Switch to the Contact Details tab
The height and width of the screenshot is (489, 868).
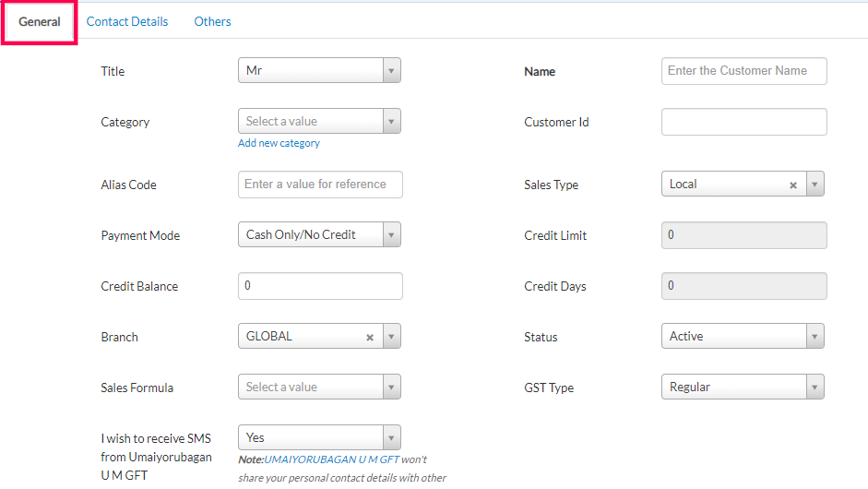point(127,21)
